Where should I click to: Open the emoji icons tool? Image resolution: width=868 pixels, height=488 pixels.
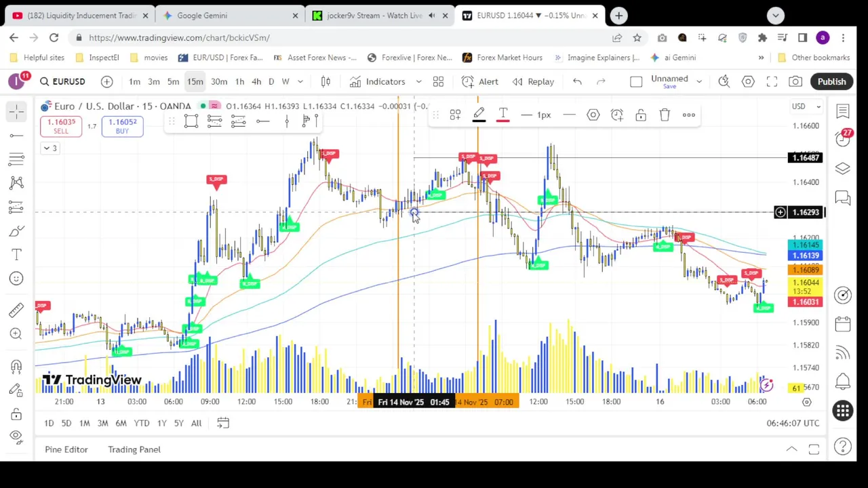pyautogui.click(x=16, y=279)
